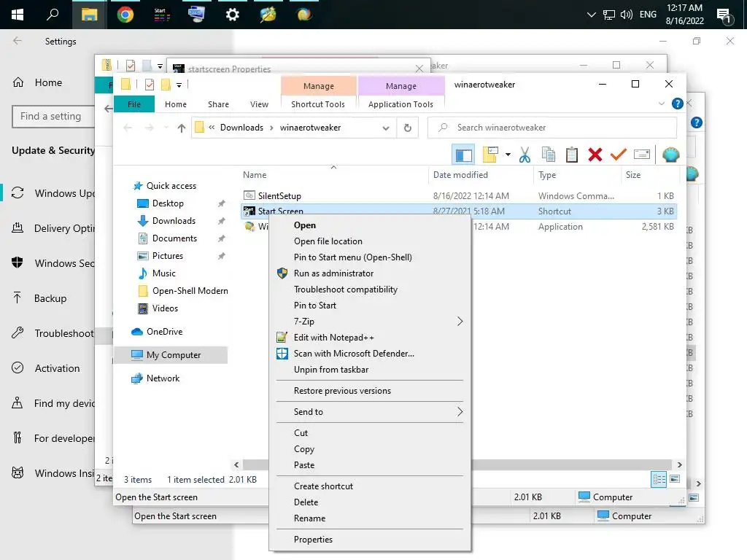
Task: Click the Email envelope toolbar icon
Action: click(x=642, y=155)
